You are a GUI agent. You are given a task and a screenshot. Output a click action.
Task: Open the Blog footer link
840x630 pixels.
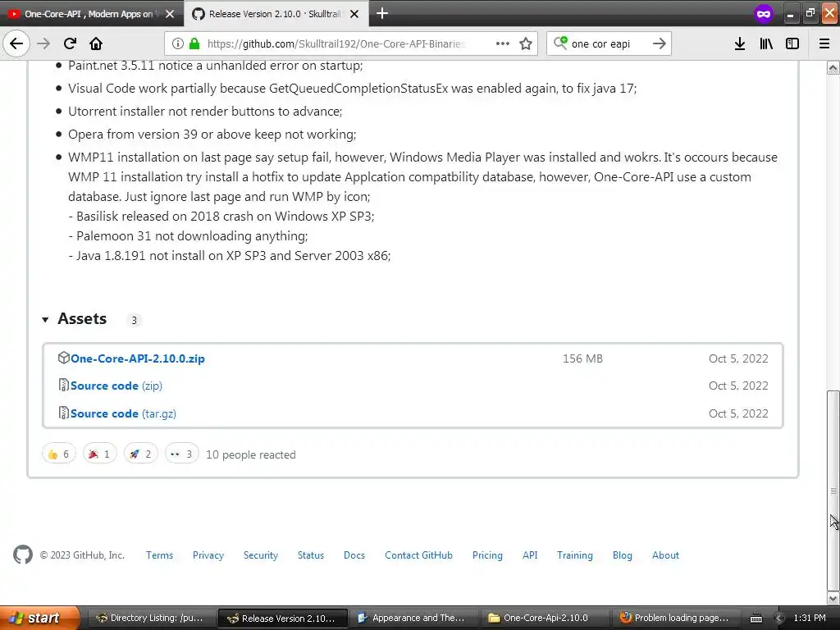point(623,555)
